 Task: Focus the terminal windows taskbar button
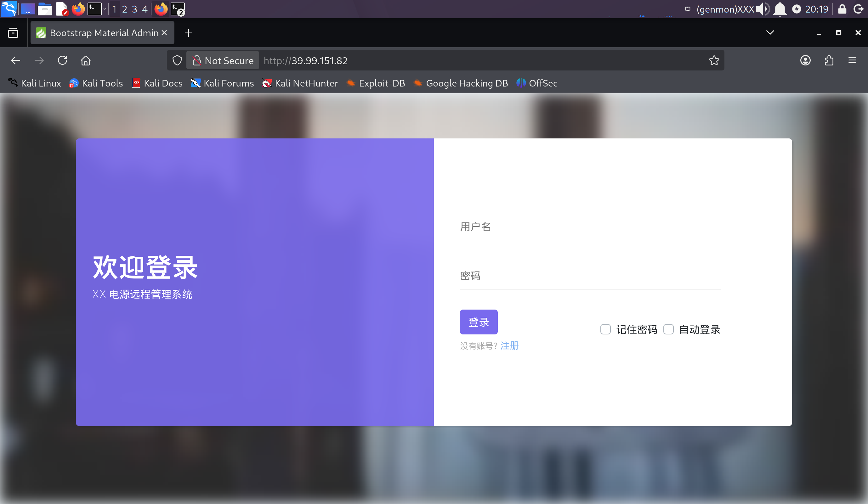(178, 9)
